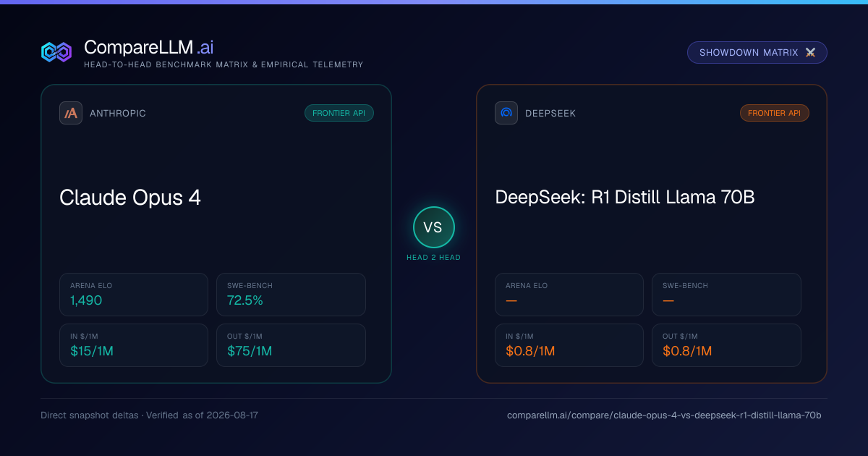Click DeepSeek's empty Arena ELO stat card
Screen dimensions: 868x456
tap(569, 295)
